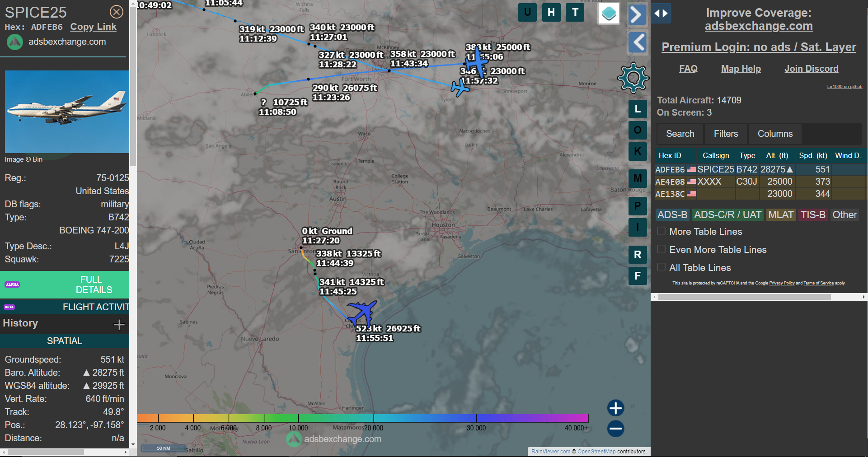Enable Even More Table Lines checkbox
This screenshot has height=457, width=868.
tap(662, 249)
